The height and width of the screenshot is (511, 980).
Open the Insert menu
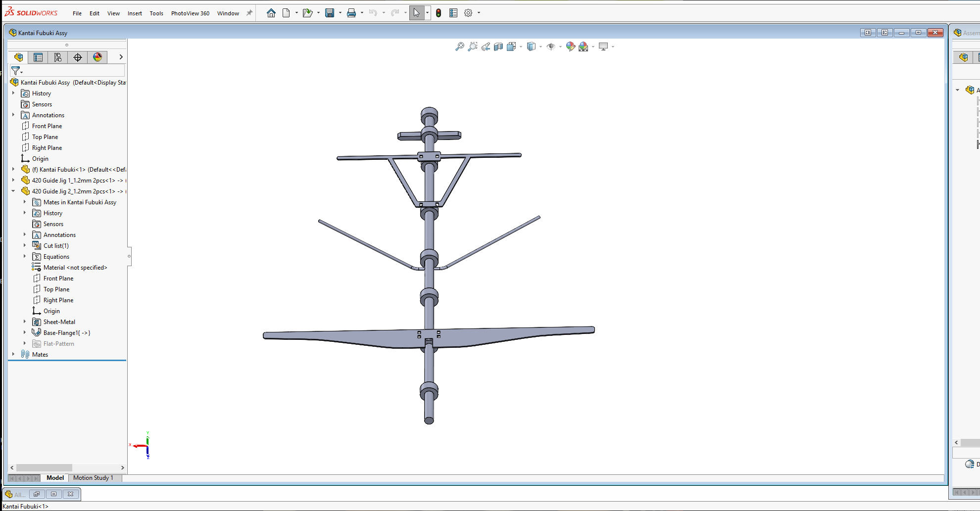[x=135, y=13]
